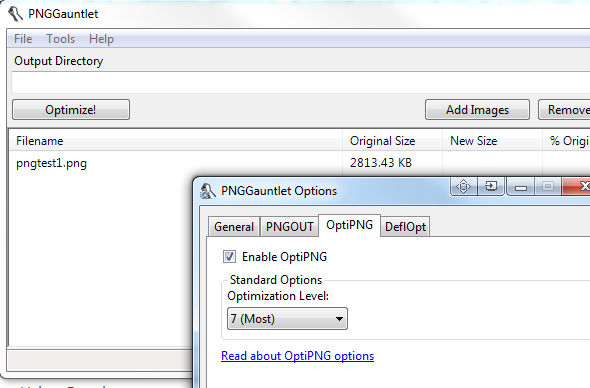Toggle the Enable OptiPNG checkbox
The width and height of the screenshot is (590, 388).
tap(229, 257)
